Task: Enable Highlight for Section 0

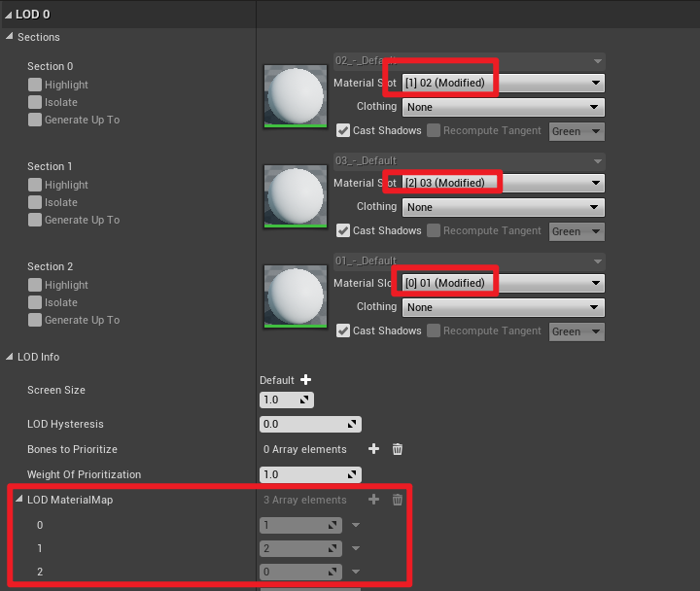Action: tap(35, 85)
